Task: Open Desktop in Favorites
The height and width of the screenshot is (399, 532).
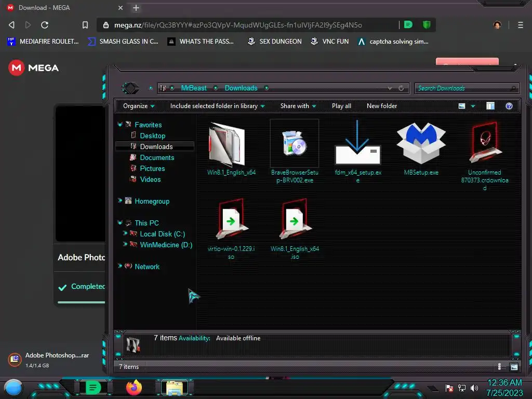Action: pos(152,136)
